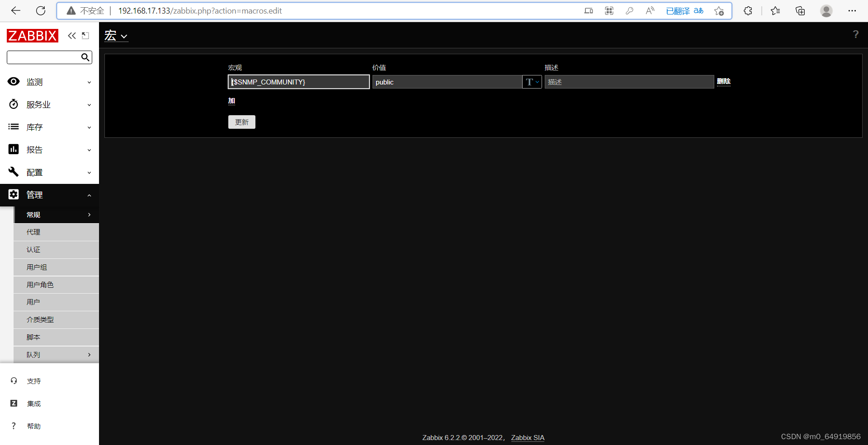Click the 已翻译 translate indicator
This screenshot has height=445, width=868.
click(685, 11)
